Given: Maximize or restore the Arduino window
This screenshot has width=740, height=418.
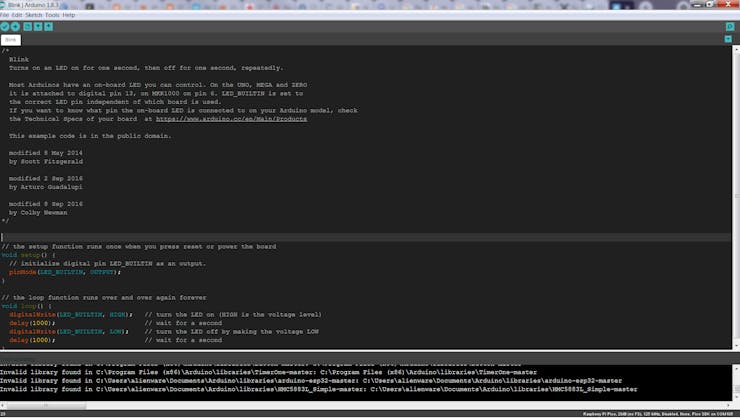Looking at the screenshot, I should [709, 5].
